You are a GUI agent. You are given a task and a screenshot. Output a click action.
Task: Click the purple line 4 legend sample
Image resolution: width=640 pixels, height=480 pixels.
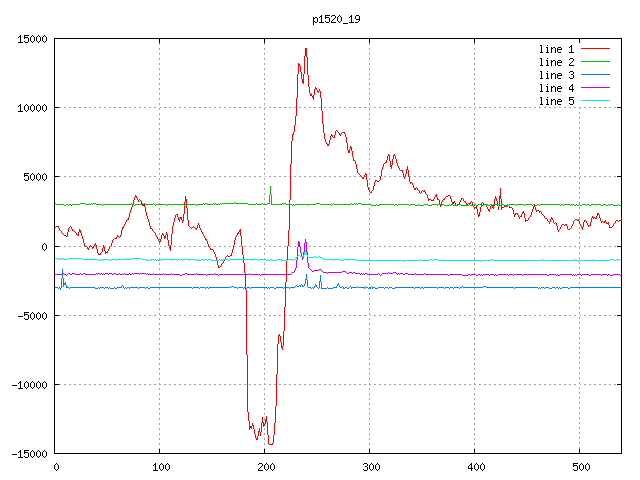[x=595, y=88]
